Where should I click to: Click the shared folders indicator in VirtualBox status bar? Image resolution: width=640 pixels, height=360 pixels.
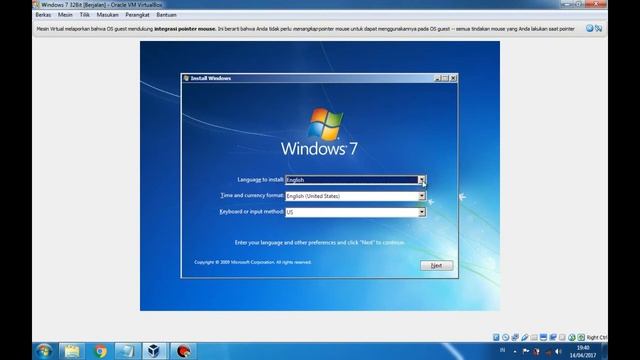(x=534, y=338)
